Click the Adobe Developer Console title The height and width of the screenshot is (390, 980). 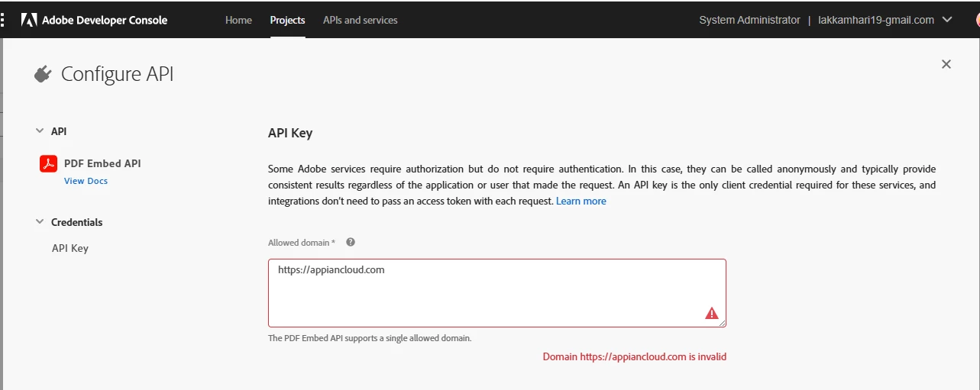pyautogui.click(x=105, y=21)
